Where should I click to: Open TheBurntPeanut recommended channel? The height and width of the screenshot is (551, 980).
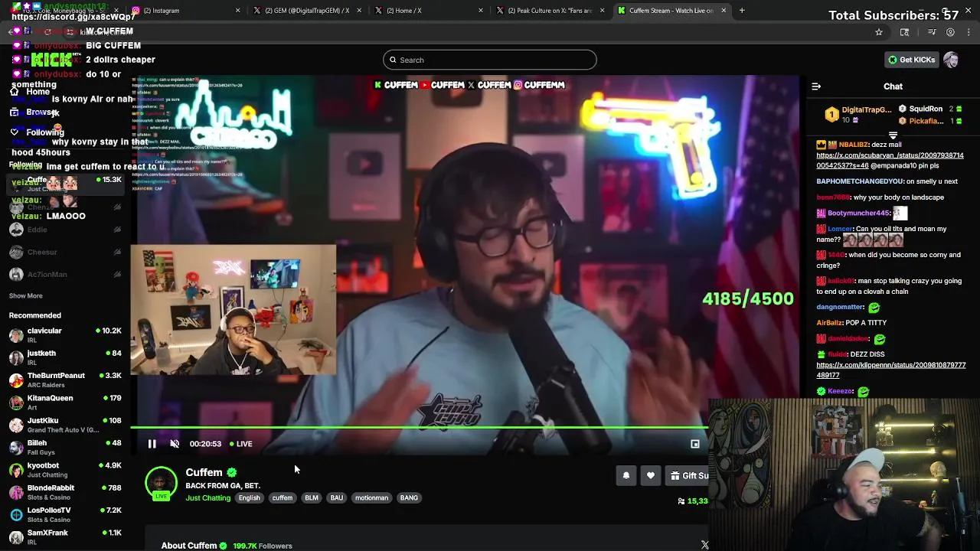65,380
